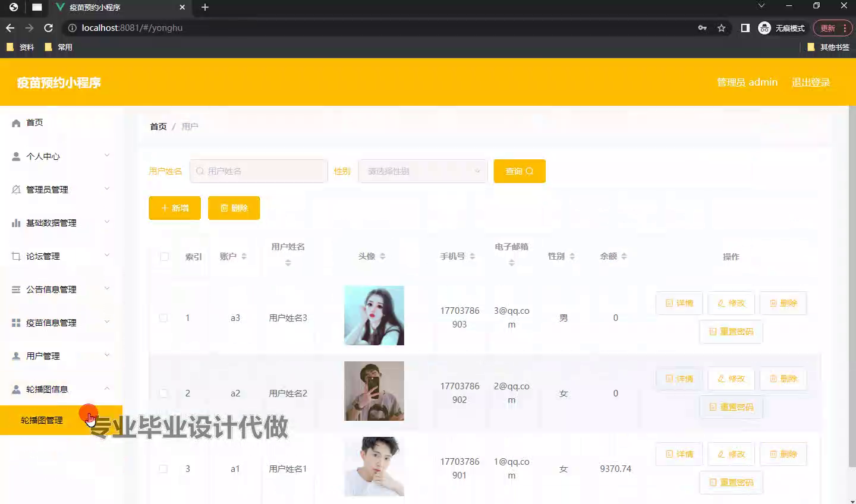Open a new browser tab

205,7
